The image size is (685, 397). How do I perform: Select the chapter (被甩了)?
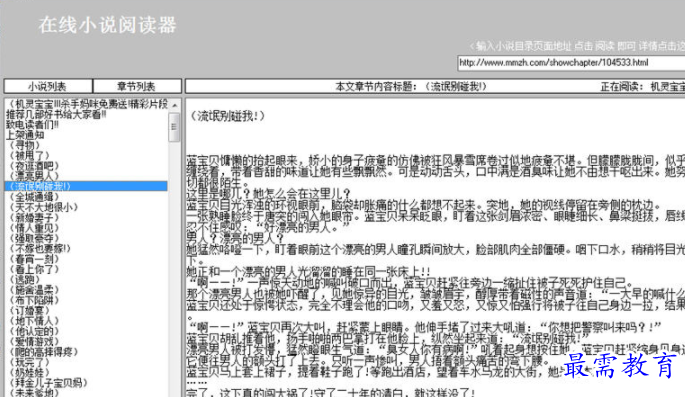[30, 155]
